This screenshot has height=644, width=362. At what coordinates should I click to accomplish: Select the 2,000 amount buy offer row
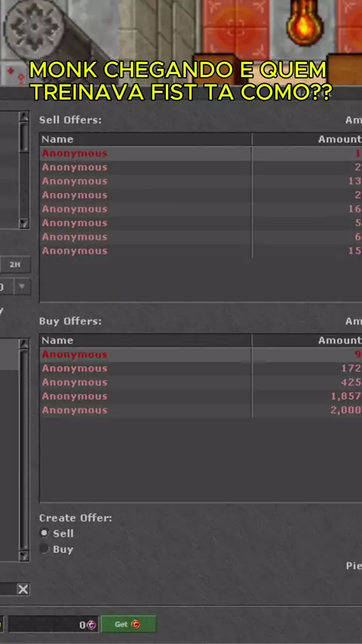coord(201,410)
